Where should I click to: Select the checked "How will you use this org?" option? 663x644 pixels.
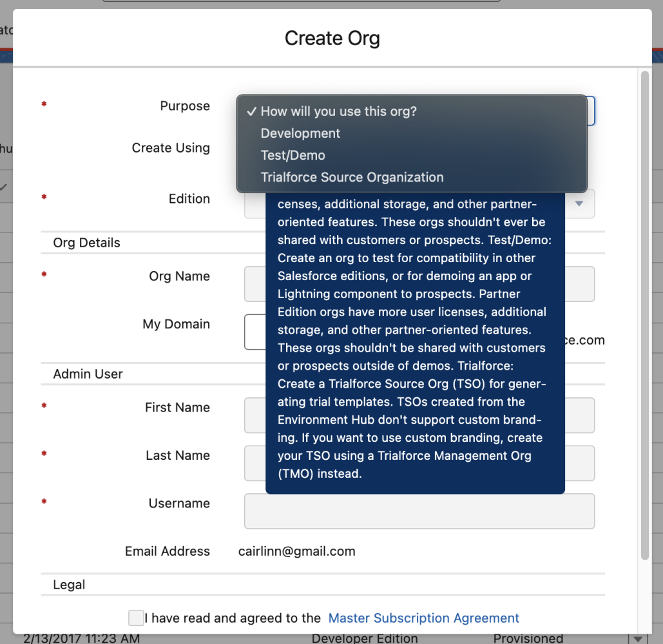point(338,111)
